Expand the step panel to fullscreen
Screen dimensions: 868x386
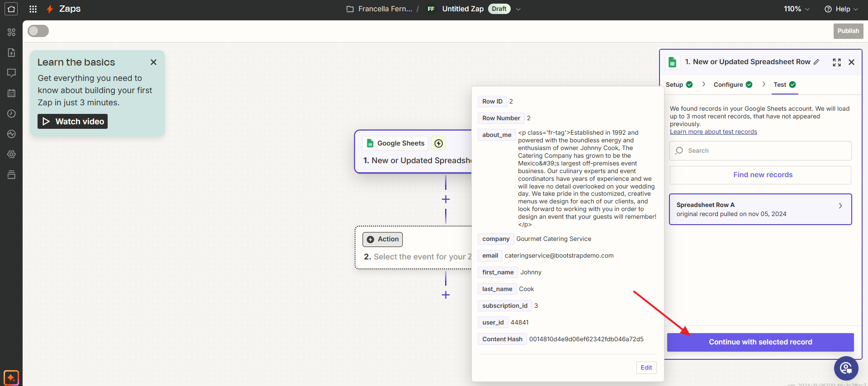837,62
